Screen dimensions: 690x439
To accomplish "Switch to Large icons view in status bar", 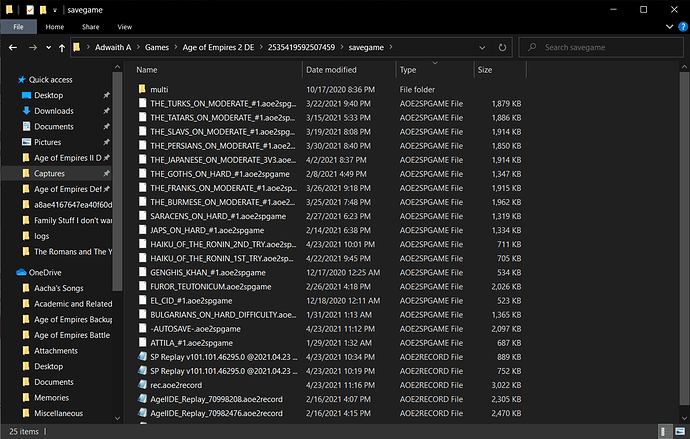I will click(x=680, y=432).
